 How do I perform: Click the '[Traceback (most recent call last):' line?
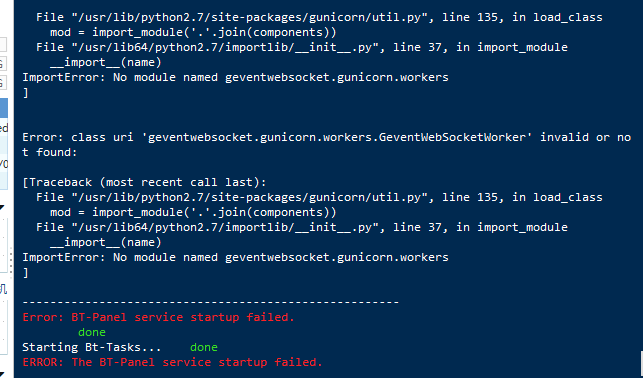144,182
